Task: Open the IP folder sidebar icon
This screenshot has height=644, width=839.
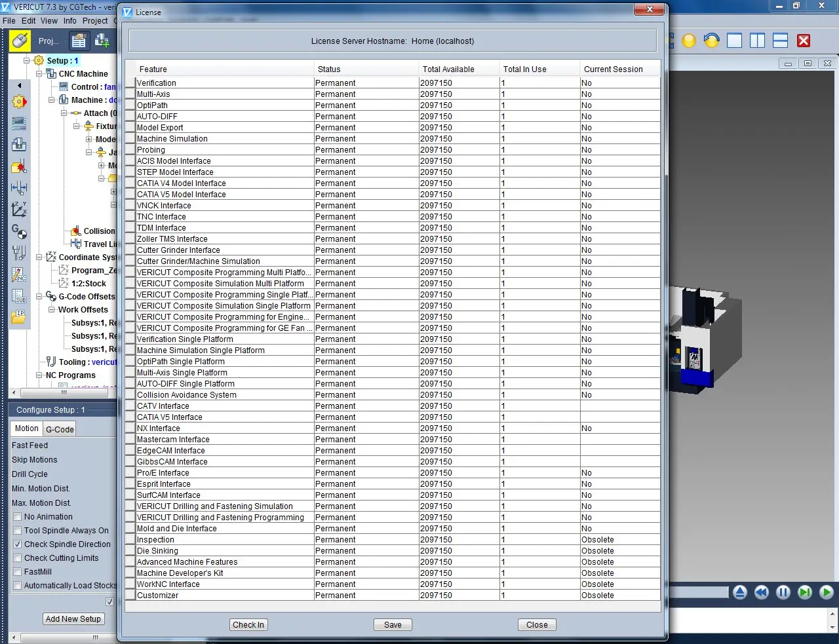Action: click(x=19, y=317)
